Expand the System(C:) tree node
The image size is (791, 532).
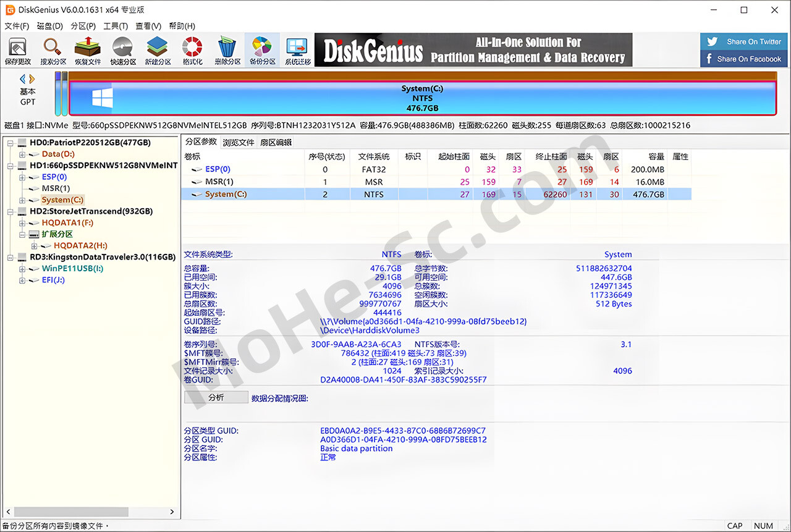[x=22, y=200]
